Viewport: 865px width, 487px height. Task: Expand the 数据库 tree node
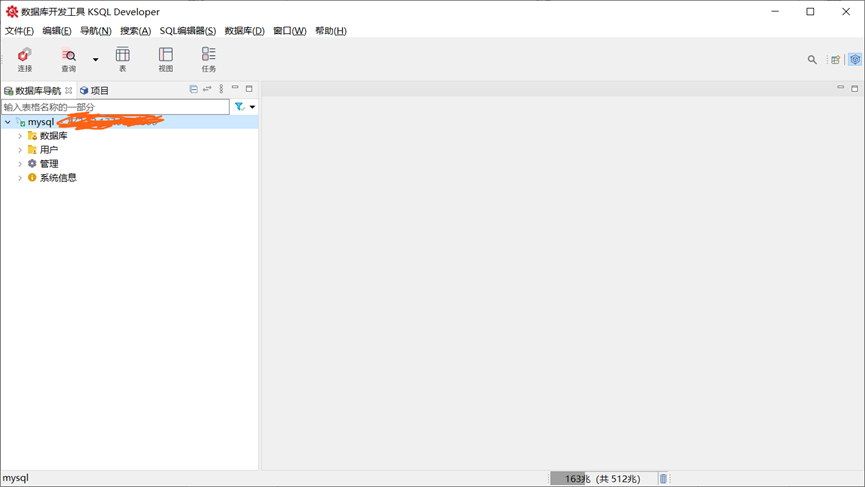[x=20, y=136]
